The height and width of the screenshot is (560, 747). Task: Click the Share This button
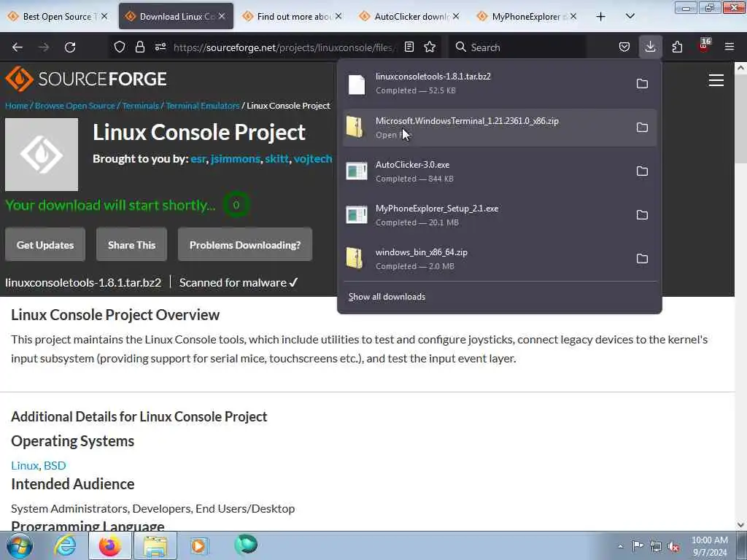(131, 245)
